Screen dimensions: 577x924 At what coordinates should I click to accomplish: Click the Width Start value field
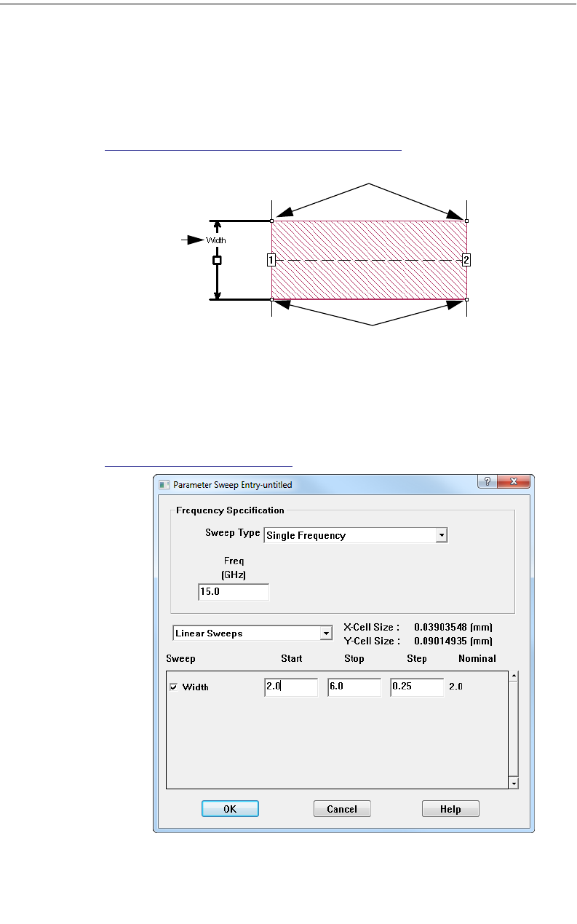291,687
